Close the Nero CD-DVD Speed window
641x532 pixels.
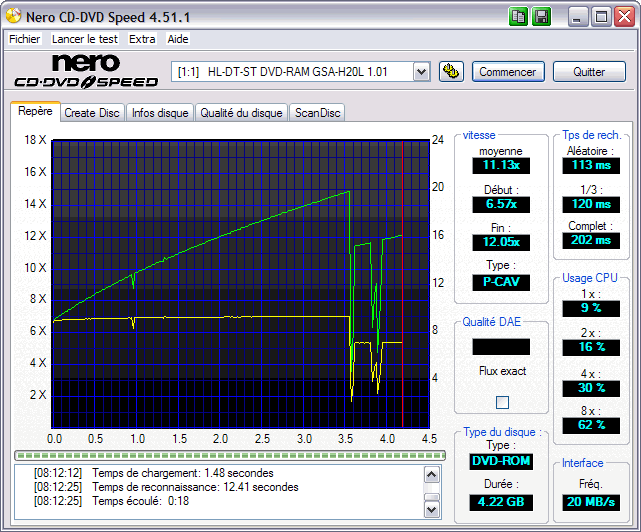click(x=625, y=17)
